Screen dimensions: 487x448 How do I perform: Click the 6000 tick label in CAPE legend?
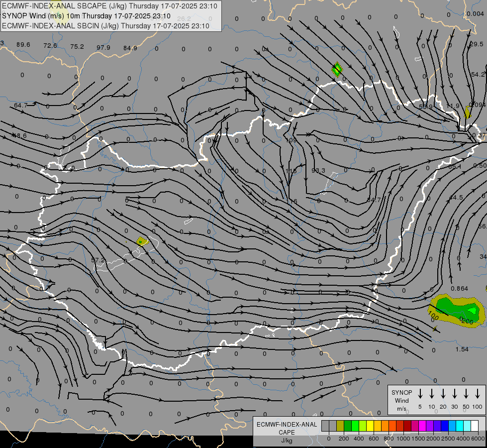tap(478, 439)
